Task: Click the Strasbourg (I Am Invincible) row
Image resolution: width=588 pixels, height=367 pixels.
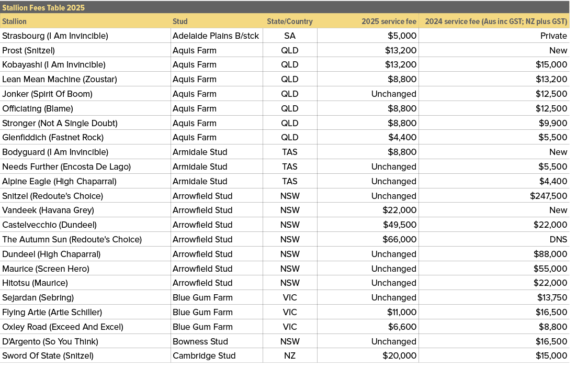Action: [x=55, y=36]
